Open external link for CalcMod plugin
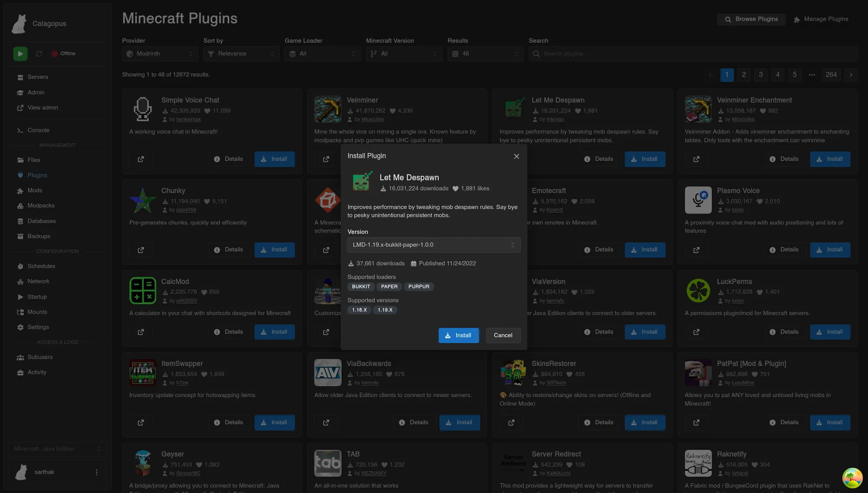This screenshot has height=493, width=868. [141, 332]
